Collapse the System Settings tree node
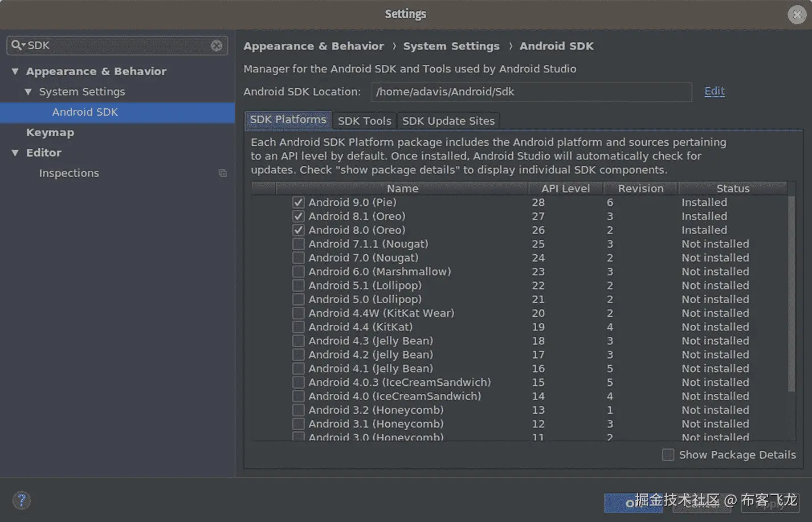Viewport: 812px width, 522px height. pyautogui.click(x=28, y=92)
